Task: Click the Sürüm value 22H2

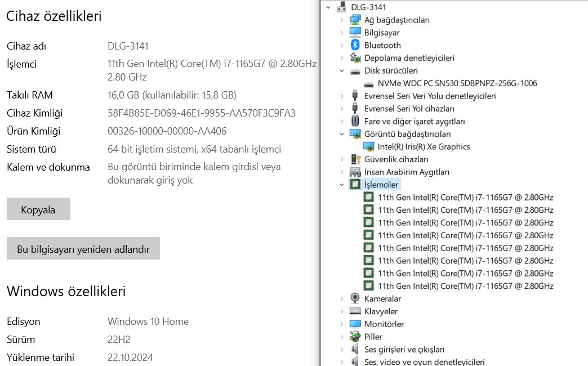Action: point(119,340)
